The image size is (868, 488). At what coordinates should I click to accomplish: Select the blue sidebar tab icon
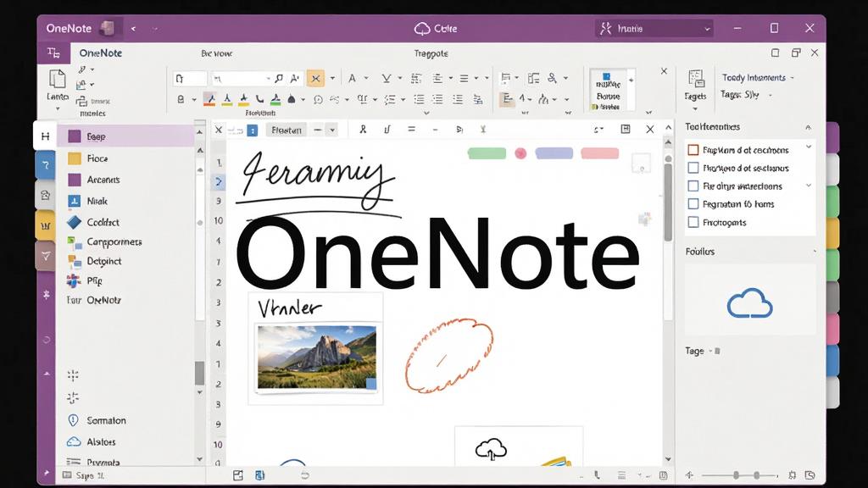[46, 165]
